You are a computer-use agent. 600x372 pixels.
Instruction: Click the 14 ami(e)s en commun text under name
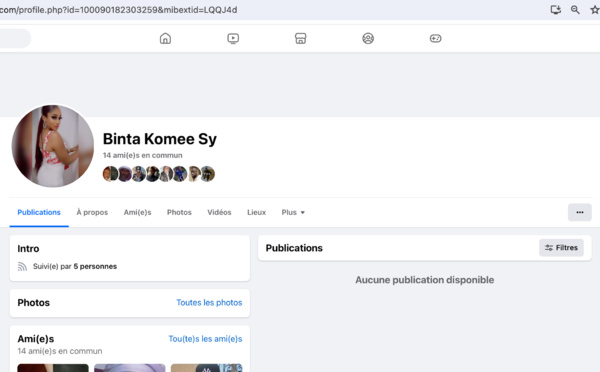coord(142,155)
